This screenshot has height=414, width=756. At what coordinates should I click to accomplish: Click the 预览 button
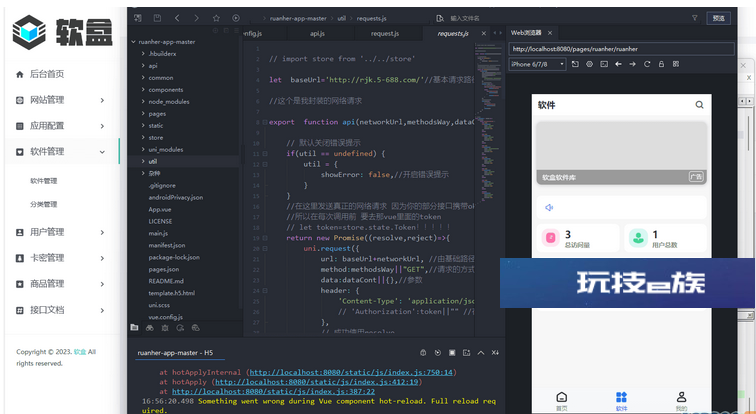pyautogui.click(x=718, y=18)
